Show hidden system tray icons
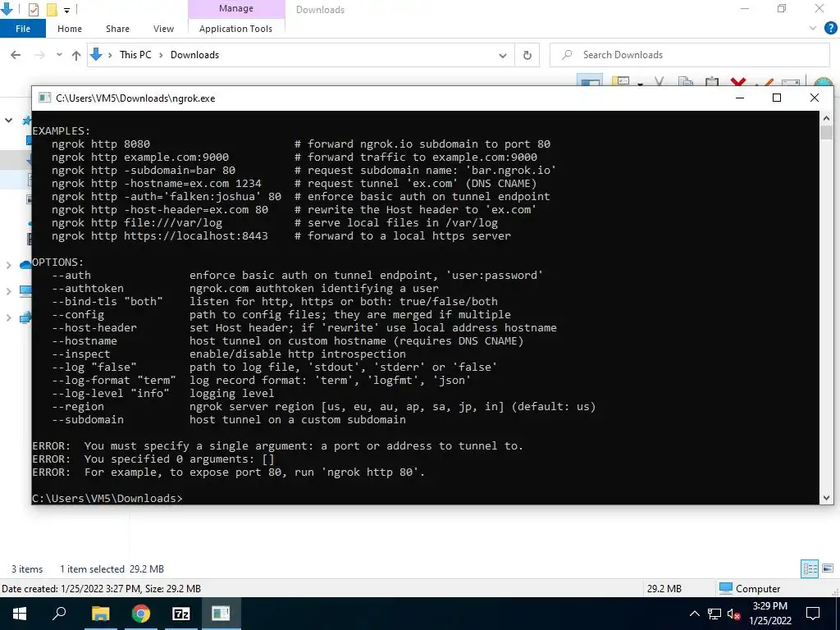The height and width of the screenshot is (630, 840). click(694, 614)
